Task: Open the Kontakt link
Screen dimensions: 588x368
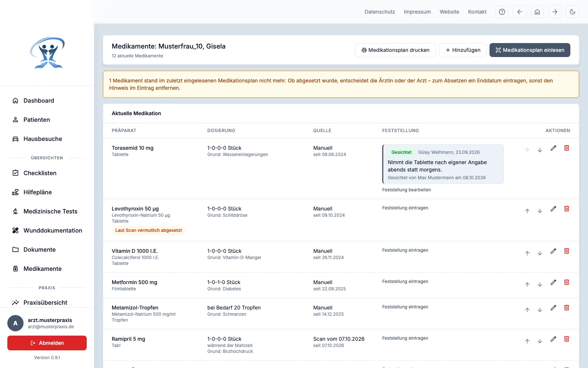Action: [x=477, y=12]
